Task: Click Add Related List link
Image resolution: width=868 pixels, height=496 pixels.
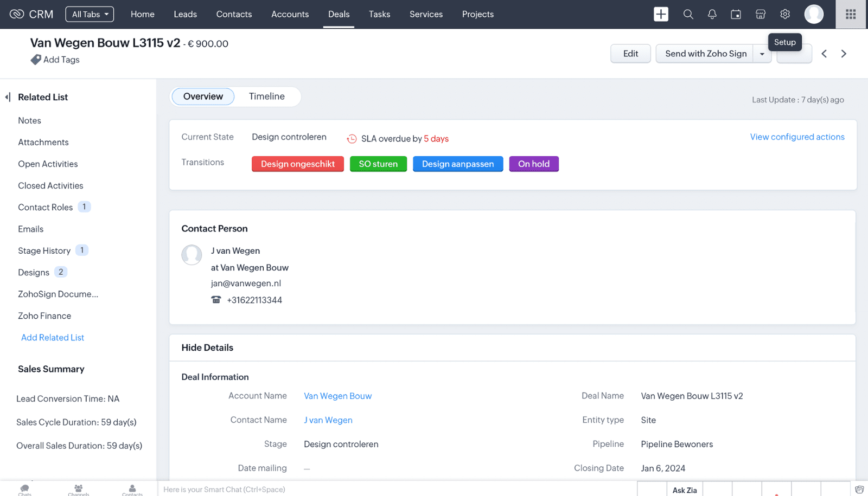Action: click(53, 337)
